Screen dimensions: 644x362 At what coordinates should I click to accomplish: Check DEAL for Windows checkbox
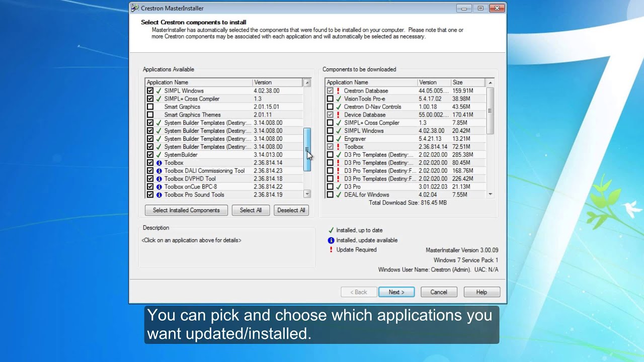coord(330,195)
